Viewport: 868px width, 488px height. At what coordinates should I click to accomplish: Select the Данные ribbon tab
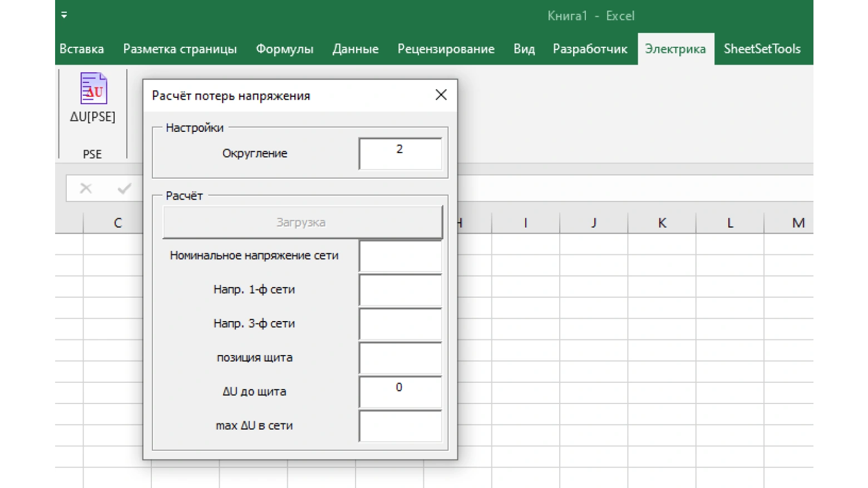pos(356,49)
